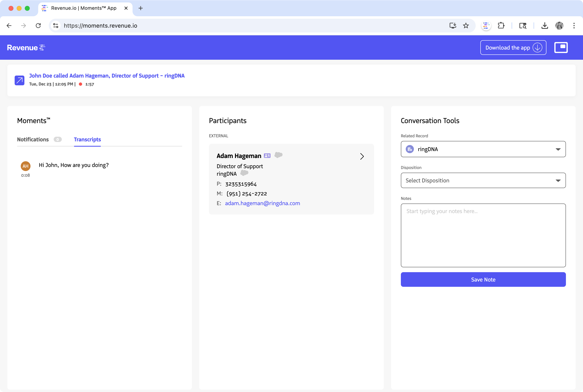Viewport: 583px width, 392px height.
Task: Open adam.hageman@ringdna.com email link
Action: [x=262, y=203]
